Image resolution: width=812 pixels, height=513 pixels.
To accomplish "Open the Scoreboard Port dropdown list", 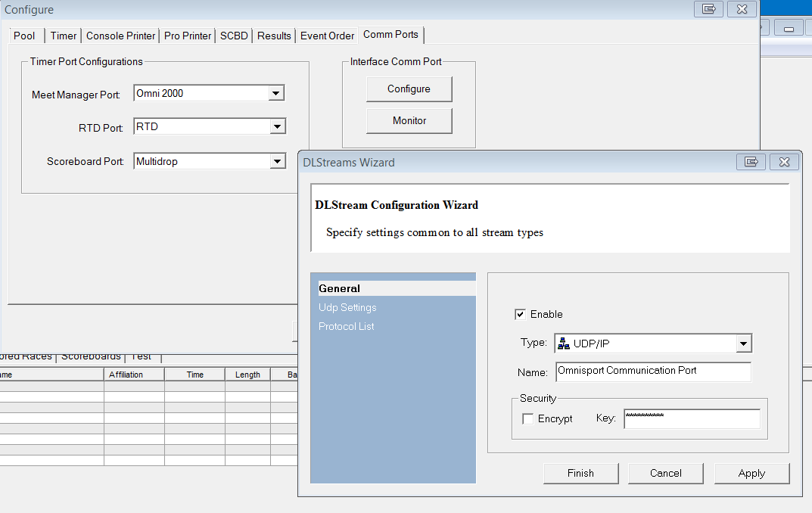I will [x=277, y=161].
